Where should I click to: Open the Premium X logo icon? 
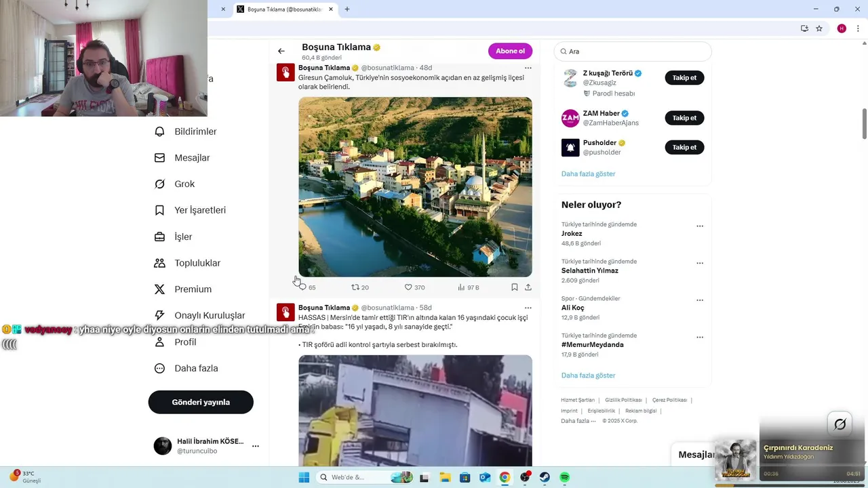tap(159, 289)
